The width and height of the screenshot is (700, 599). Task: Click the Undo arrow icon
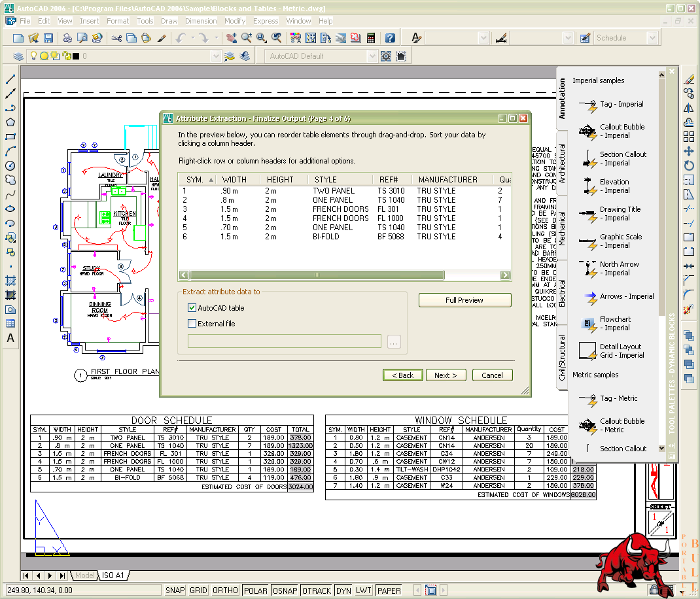pyautogui.click(x=181, y=38)
